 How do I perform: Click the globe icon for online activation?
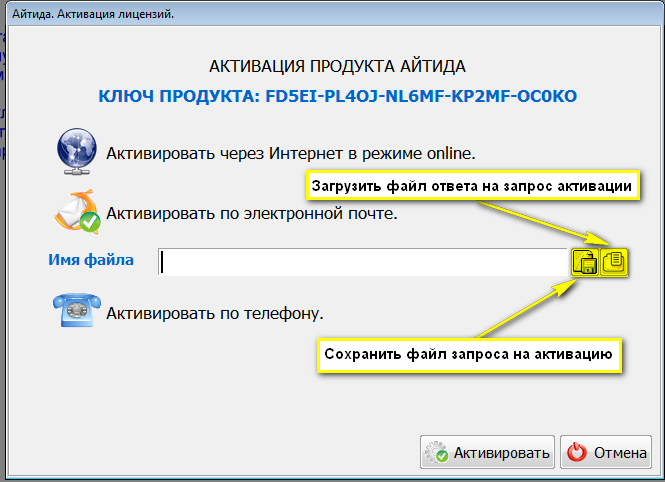pos(77,151)
